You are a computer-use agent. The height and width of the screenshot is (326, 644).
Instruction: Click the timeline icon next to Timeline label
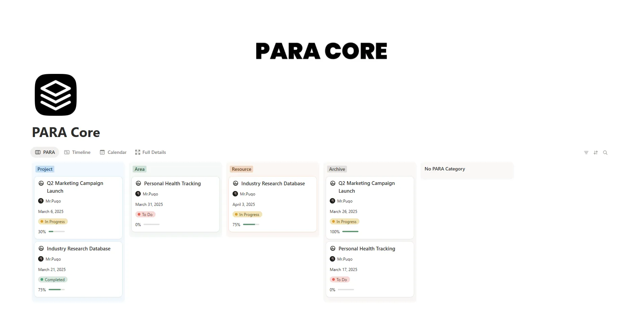[x=66, y=152]
